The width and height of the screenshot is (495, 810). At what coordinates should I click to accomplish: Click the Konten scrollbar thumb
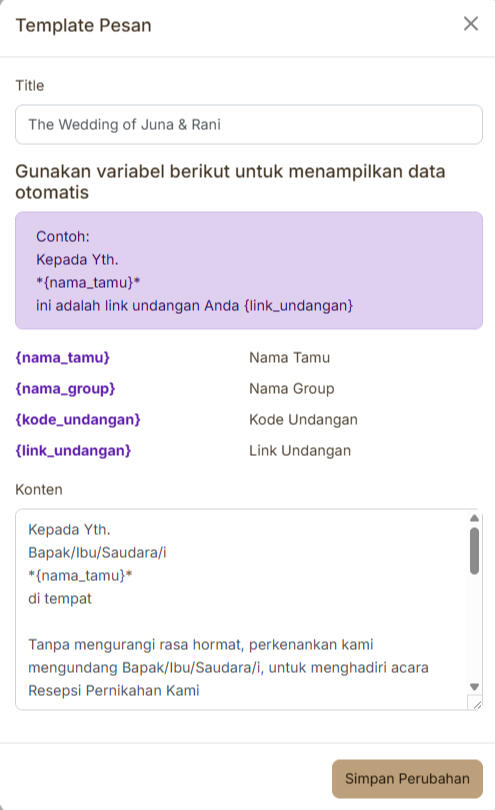474,551
